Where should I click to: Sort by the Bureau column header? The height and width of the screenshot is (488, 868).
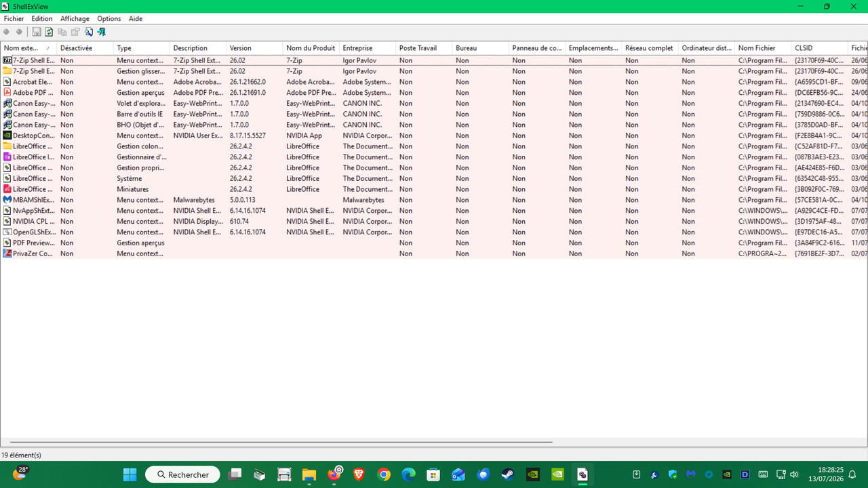(480, 48)
